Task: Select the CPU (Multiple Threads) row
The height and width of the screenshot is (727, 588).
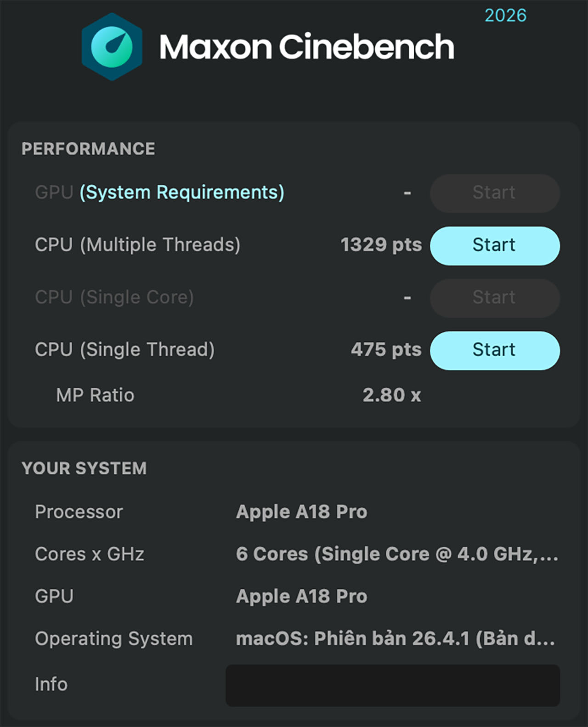Action: coord(138,245)
